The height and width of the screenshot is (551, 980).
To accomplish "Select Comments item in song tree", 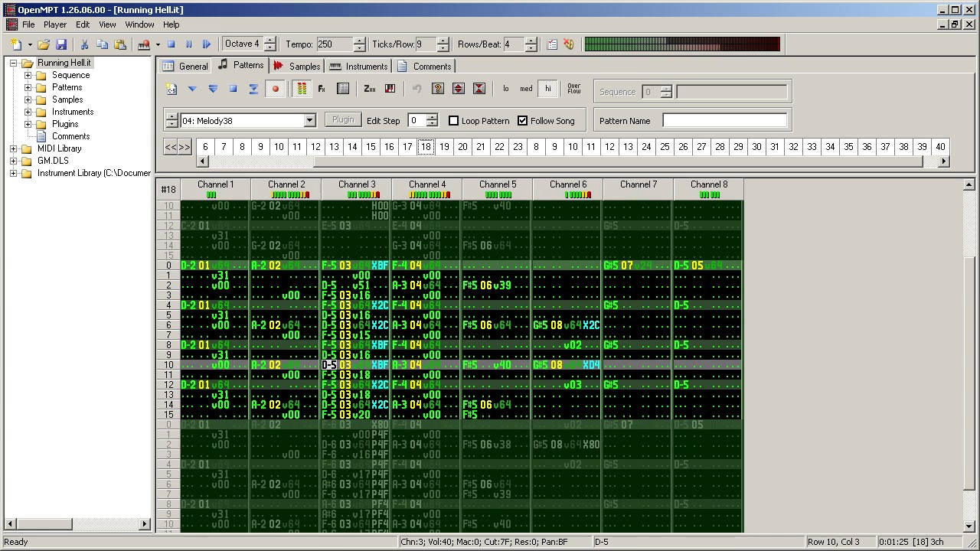I will coord(70,136).
